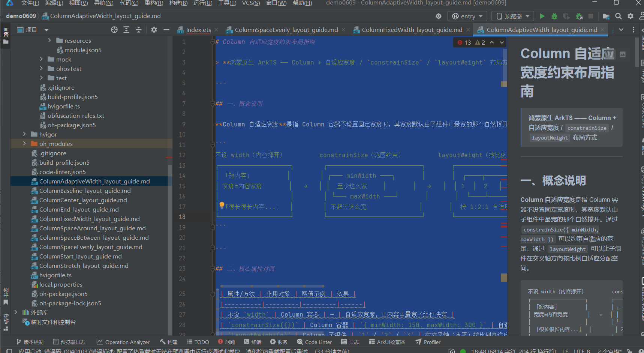Expand the oh_modules folder

click(x=24, y=143)
